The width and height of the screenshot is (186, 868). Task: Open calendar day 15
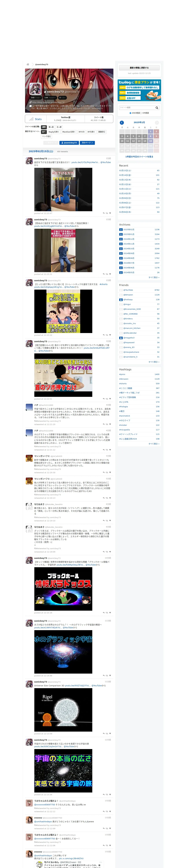coord(151,141)
